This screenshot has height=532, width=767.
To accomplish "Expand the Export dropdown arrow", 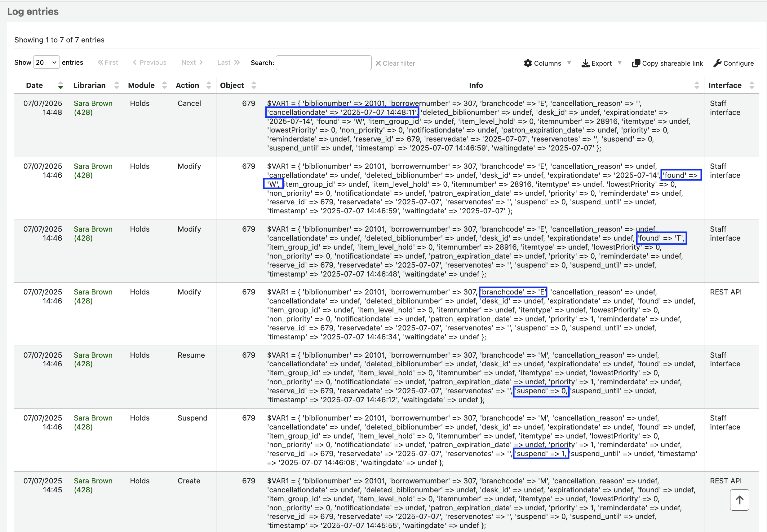I will click(619, 63).
